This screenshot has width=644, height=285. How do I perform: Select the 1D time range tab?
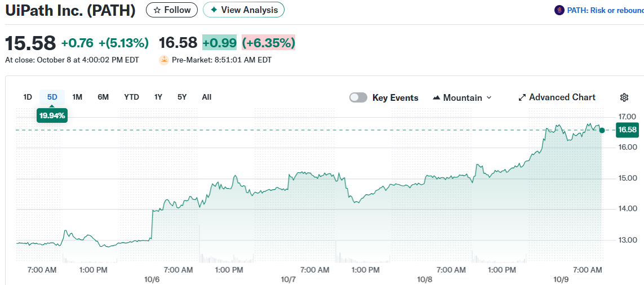[28, 97]
